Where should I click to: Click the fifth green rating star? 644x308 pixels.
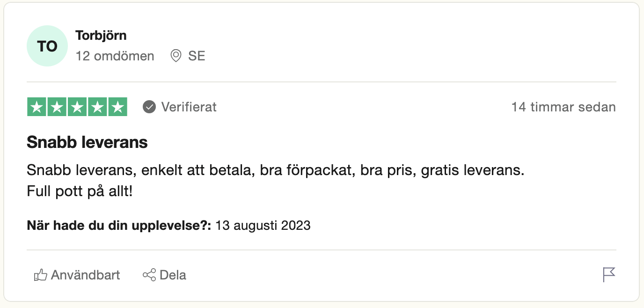117,107
